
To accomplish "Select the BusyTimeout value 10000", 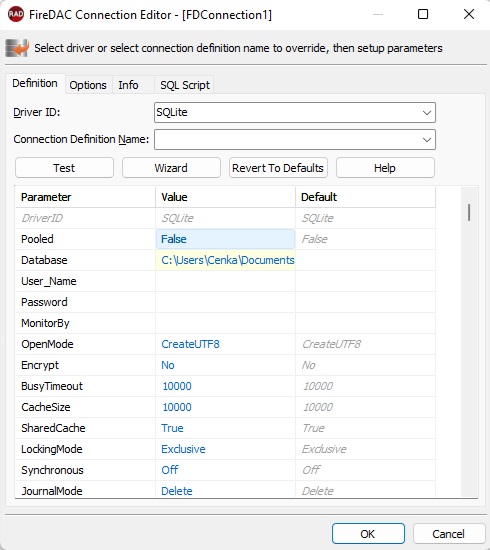I will (x=225, y=386).
